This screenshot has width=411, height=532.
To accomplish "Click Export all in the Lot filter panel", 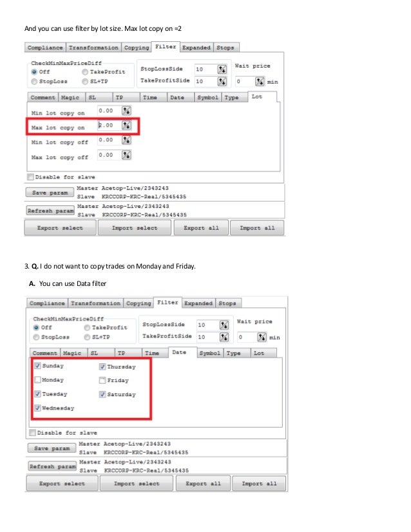I will pyautogui.click(x=201, y=228).
